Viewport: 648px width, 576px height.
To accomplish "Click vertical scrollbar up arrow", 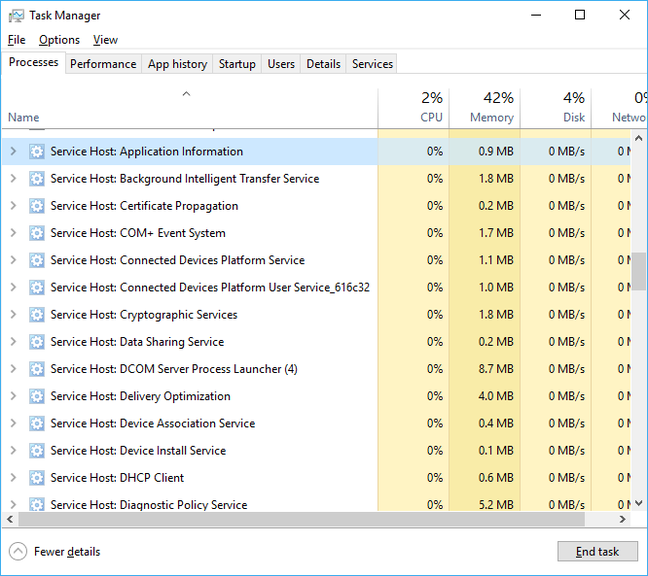I will [x=638, y=138].
